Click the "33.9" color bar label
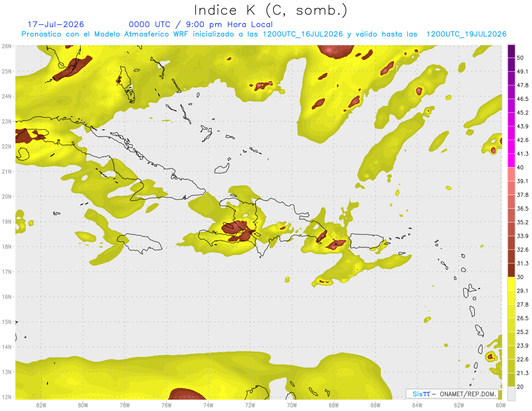 (x=523, y=236)
